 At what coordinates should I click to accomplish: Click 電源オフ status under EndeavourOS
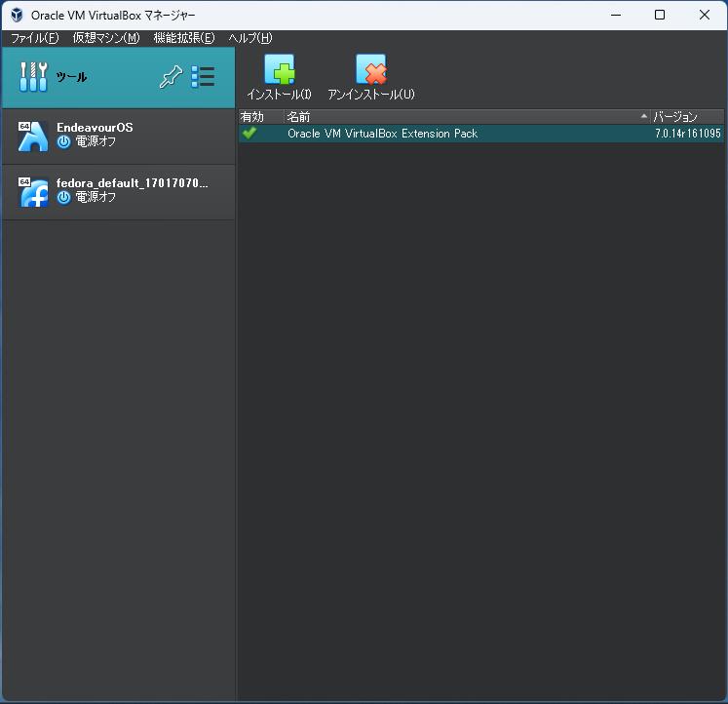[96, 141]
